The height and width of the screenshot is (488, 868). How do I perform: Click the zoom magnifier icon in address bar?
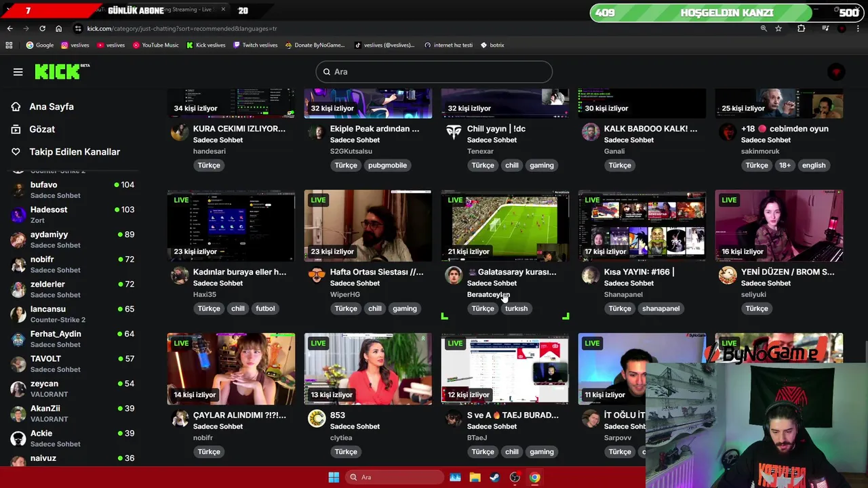point(764,28)
